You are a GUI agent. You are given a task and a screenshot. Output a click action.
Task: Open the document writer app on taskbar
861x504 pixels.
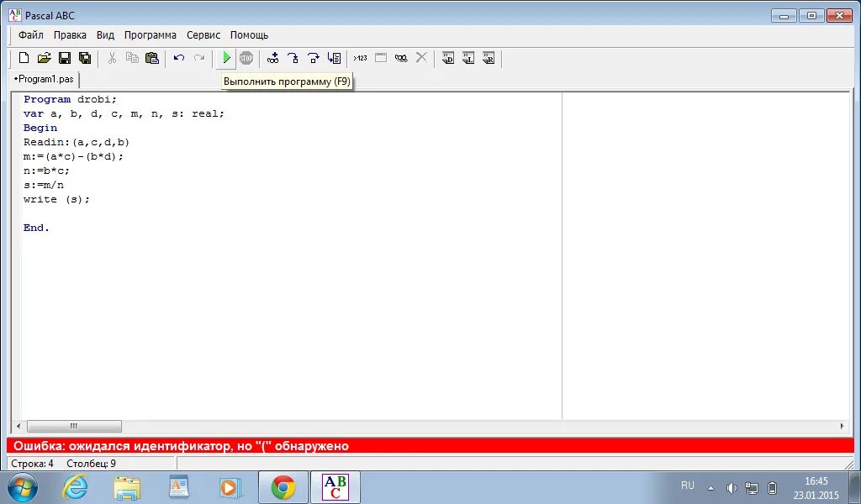pos(178,487)
